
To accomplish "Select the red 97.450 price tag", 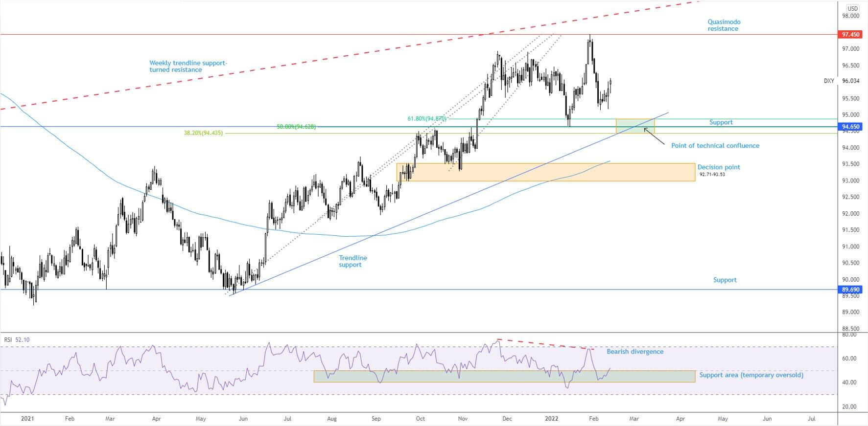I will [x=850, y=35].
